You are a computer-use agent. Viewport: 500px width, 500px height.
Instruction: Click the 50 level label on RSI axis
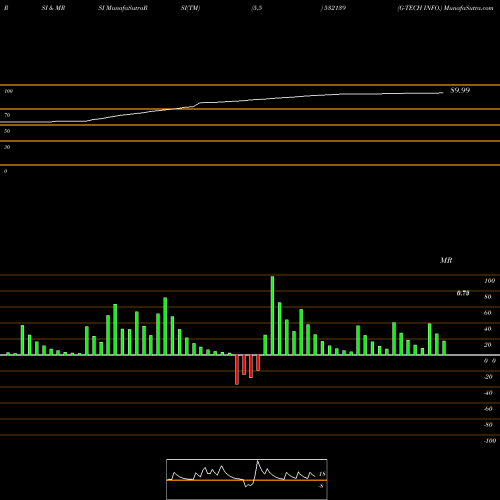[7, 131]
